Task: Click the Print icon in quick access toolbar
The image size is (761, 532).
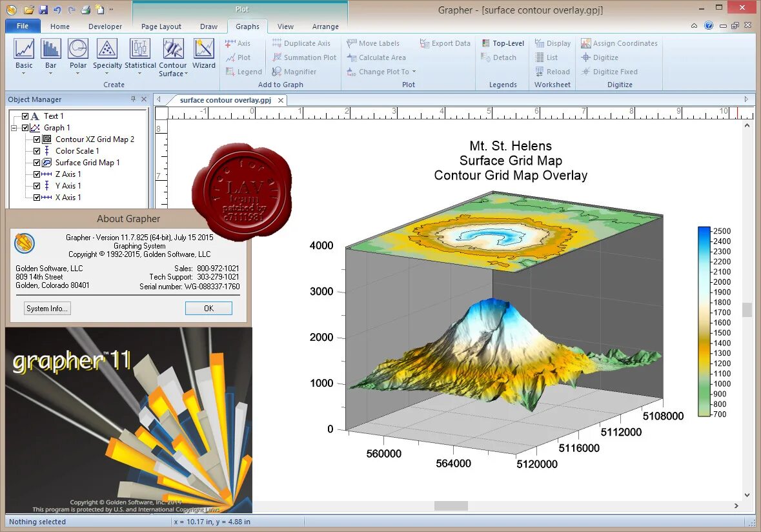Action: (85, 9)
